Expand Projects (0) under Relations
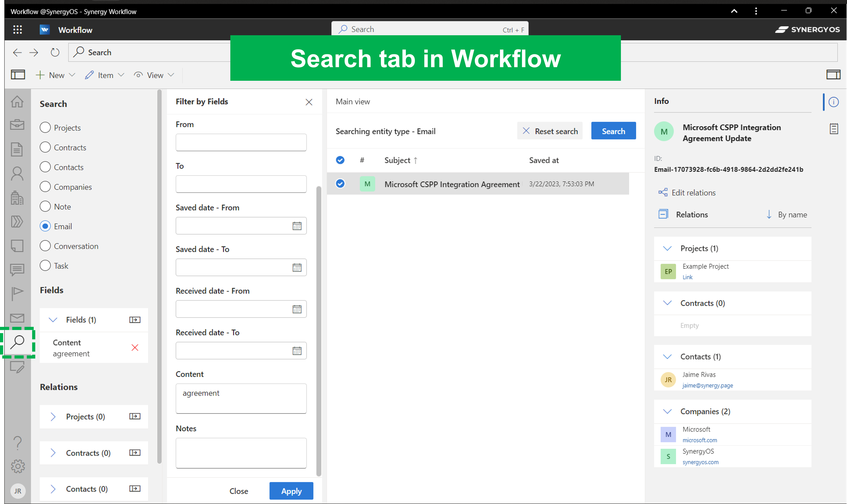This screenshot has width=847, height=504. coord(53,417)
